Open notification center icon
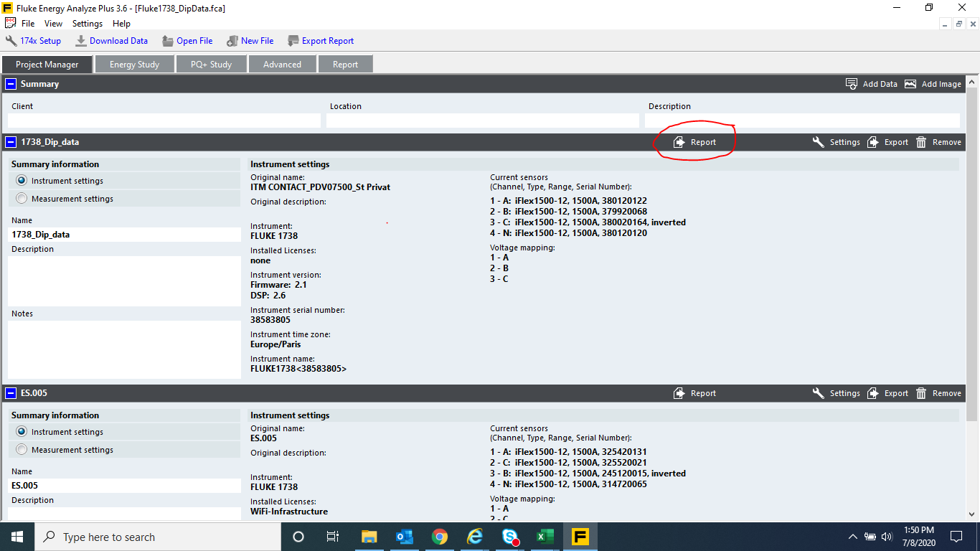The width and height of the screenshot is (980, 551). (x=956, y=537)
